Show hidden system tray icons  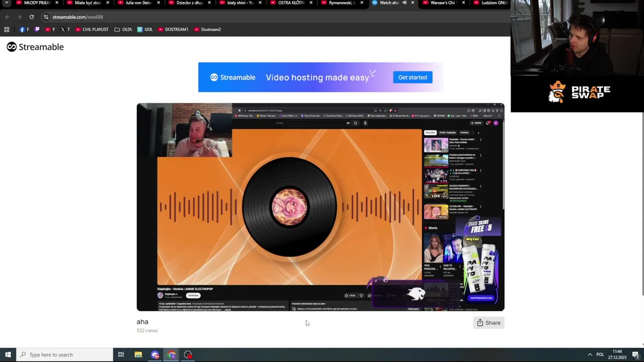(590, 354)
